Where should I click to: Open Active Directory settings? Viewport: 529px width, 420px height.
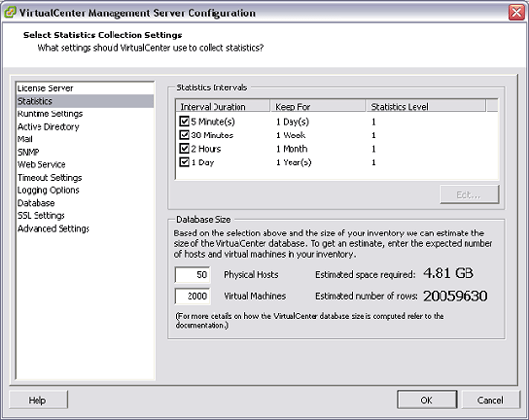85,127
